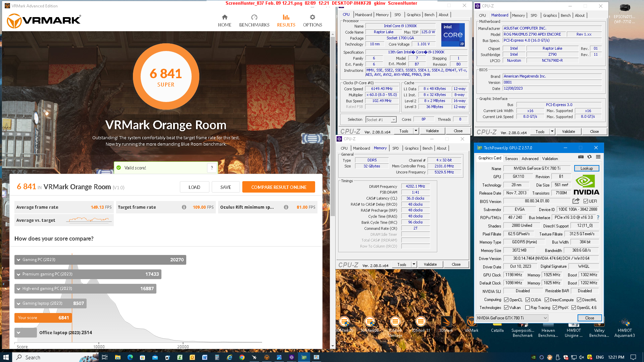Open the GPU-Z hamburger menu
644x362 pixels.
(x=598, y=157)
